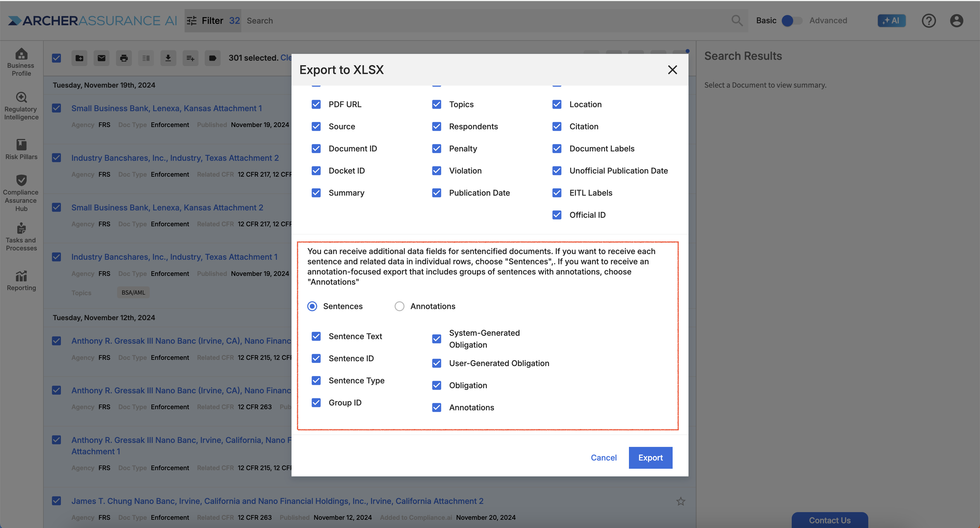Uncheck the Violation checkbox
Viewport: 980px width, 528px height.
tap(436, 170)
